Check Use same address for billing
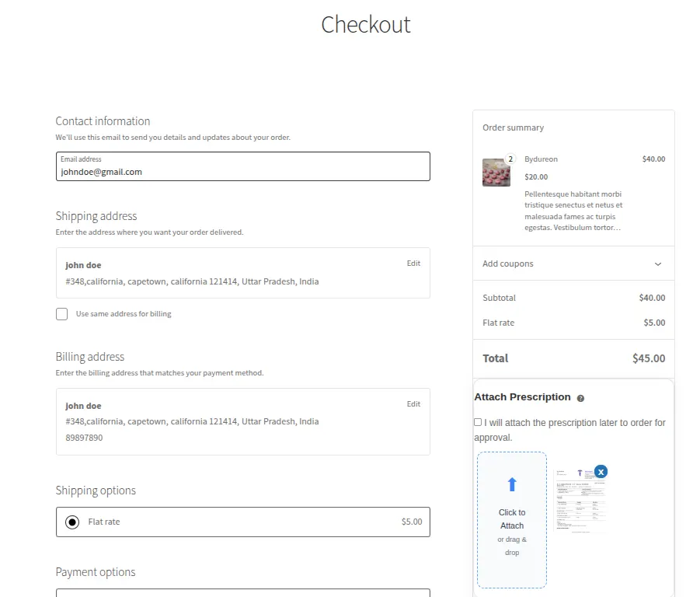 tap(61, 314)
